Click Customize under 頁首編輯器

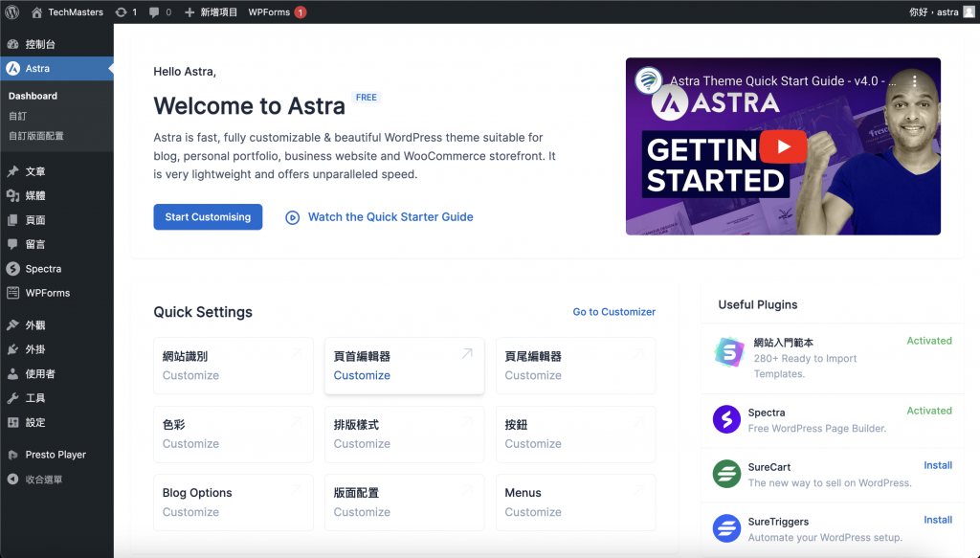coord(362,375)
